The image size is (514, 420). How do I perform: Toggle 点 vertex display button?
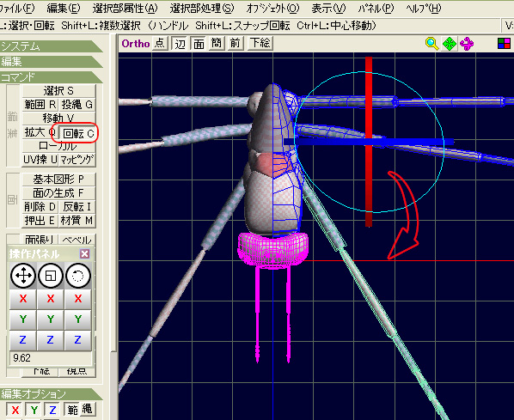coord(160,43)
